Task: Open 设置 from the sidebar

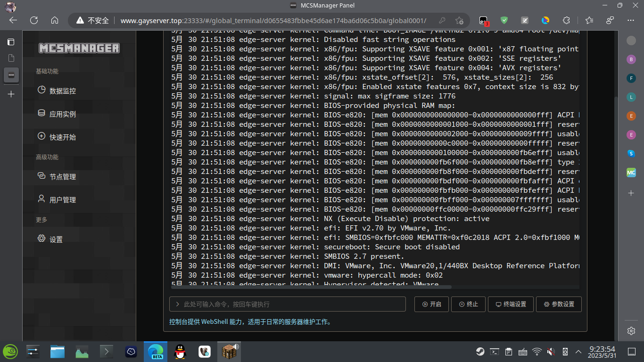Action: pyautogui.click(x=56, y=239)
